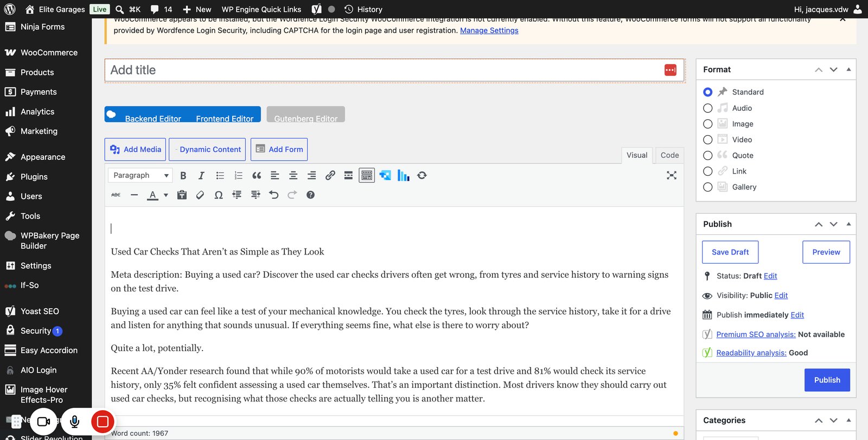868x440 pixels.
Task: Insert the Read More tag
Action: click(x=348, y=175)
